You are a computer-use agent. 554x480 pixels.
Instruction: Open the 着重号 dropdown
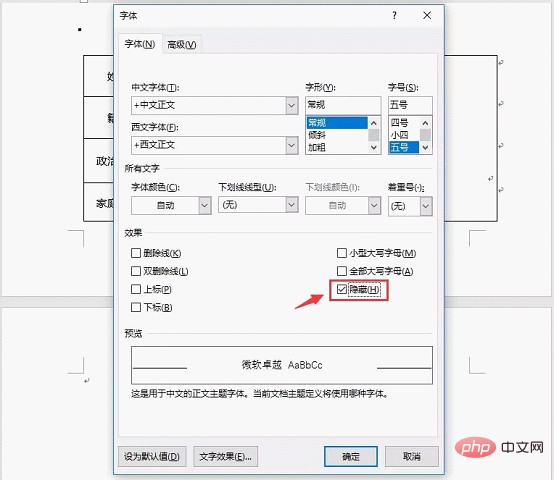coord(426,206)
